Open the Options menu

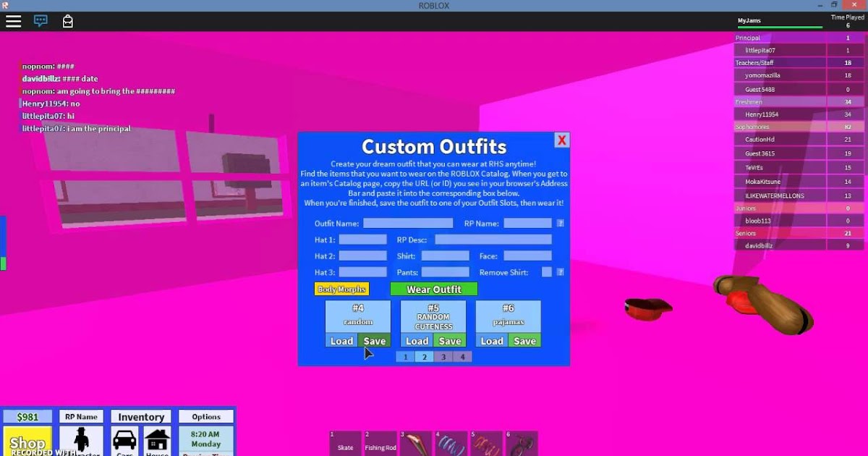click(206, 417)
